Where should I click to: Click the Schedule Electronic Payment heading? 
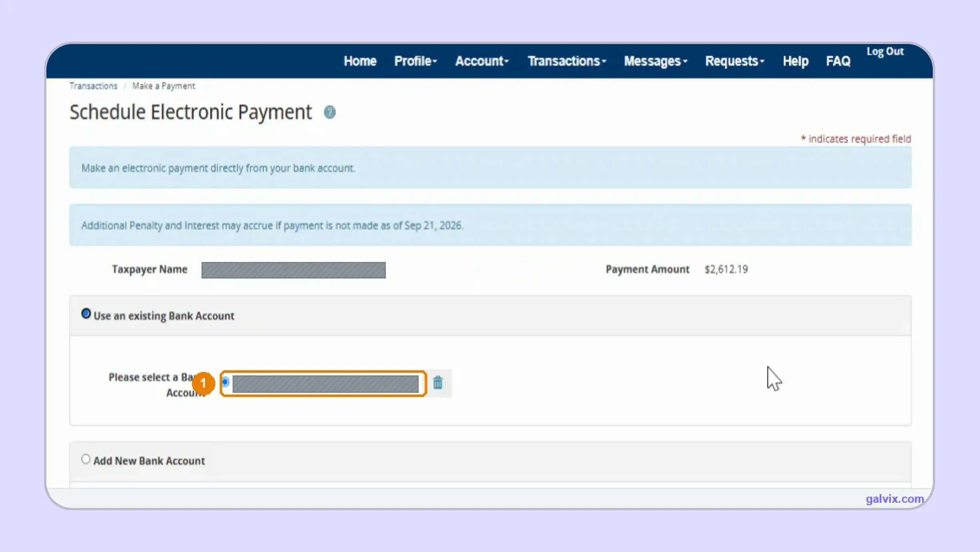[191, 112]
